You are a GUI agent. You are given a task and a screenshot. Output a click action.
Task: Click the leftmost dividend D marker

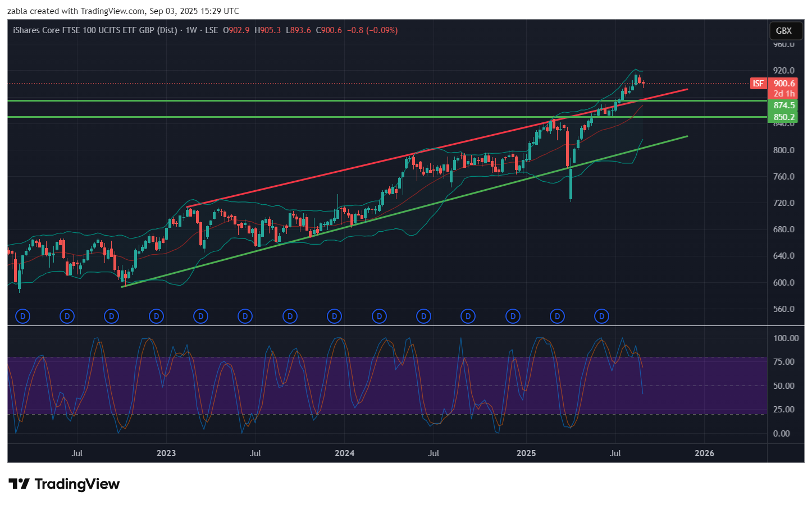[x=22, y=316]
